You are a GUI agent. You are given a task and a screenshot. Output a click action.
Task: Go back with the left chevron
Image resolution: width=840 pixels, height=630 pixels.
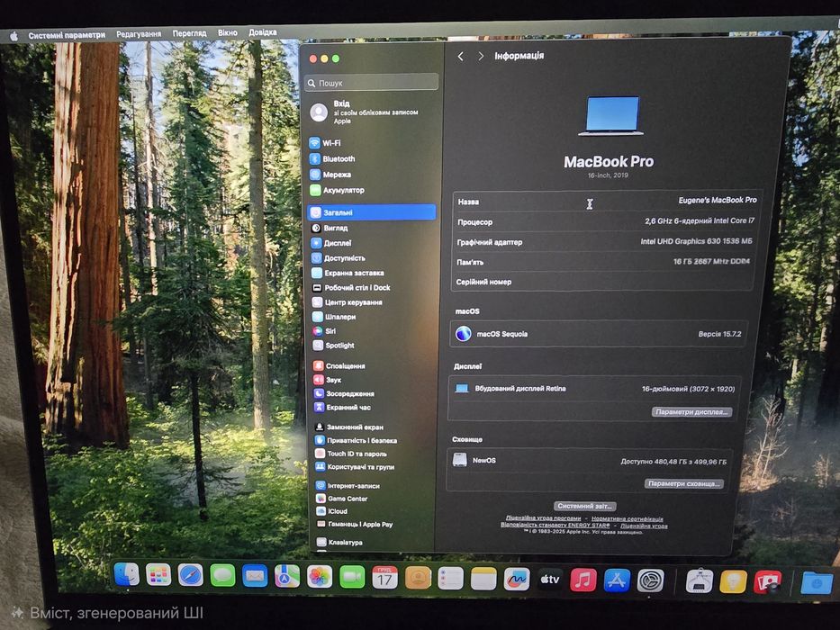click(x=461, y=56)
